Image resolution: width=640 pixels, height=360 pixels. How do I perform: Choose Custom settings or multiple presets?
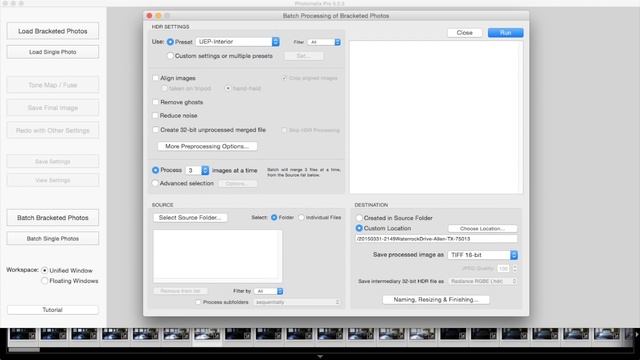[x=170, y=56]
